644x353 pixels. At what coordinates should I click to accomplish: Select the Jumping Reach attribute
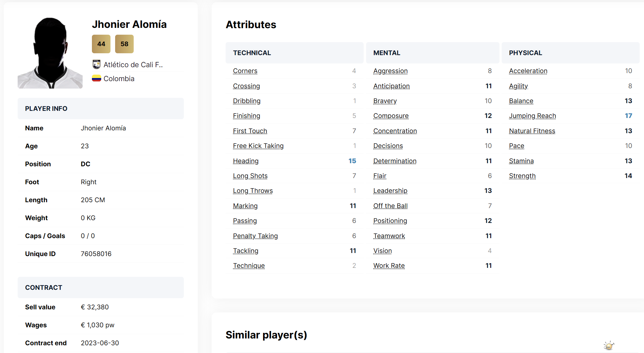(533, 116)
